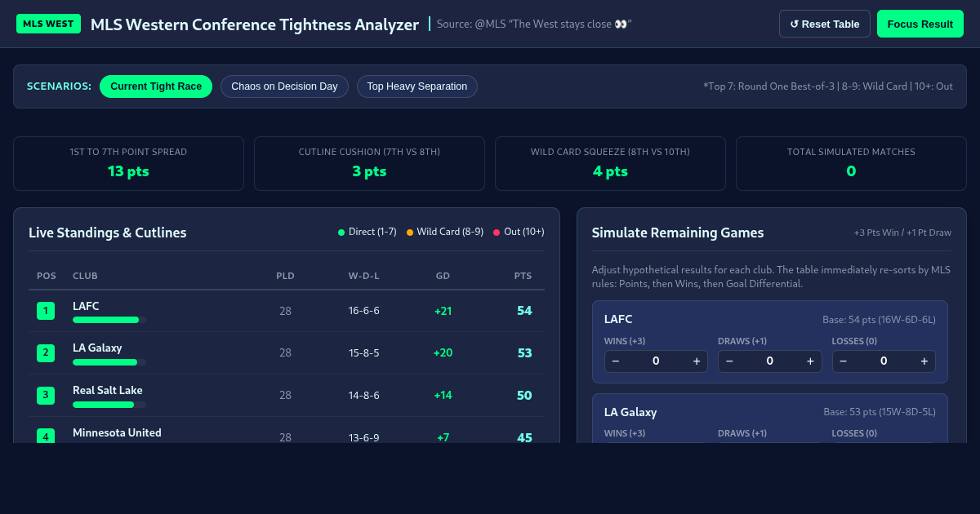Viewport: 980px width, 514px height.
Task: Click the Live Standings & Cutlines heading
Action: (x=108, y=233)
